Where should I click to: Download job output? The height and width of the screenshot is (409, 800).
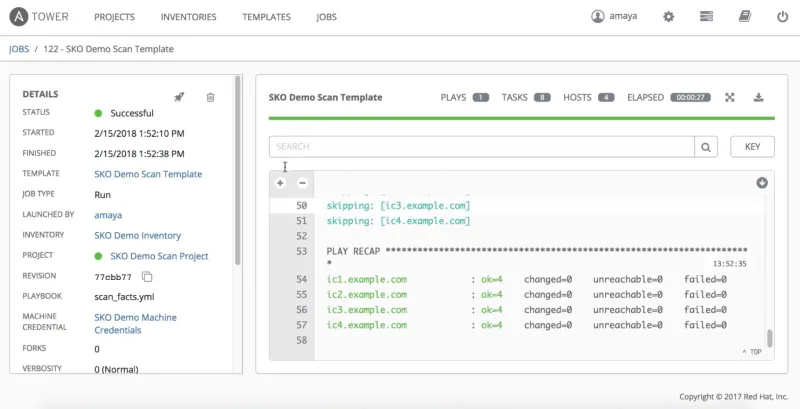point(759,97)
